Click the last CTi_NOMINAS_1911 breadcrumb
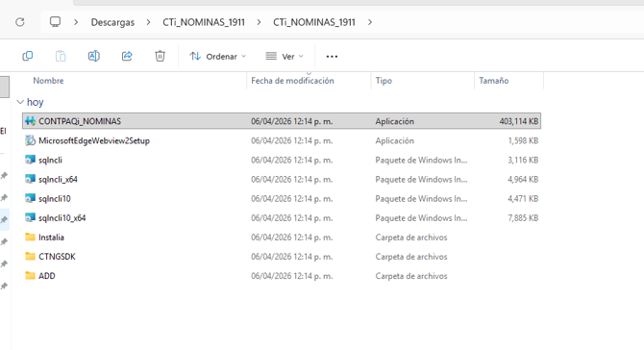Viewport: 644px width, 350px height. (x=314, y=22)
